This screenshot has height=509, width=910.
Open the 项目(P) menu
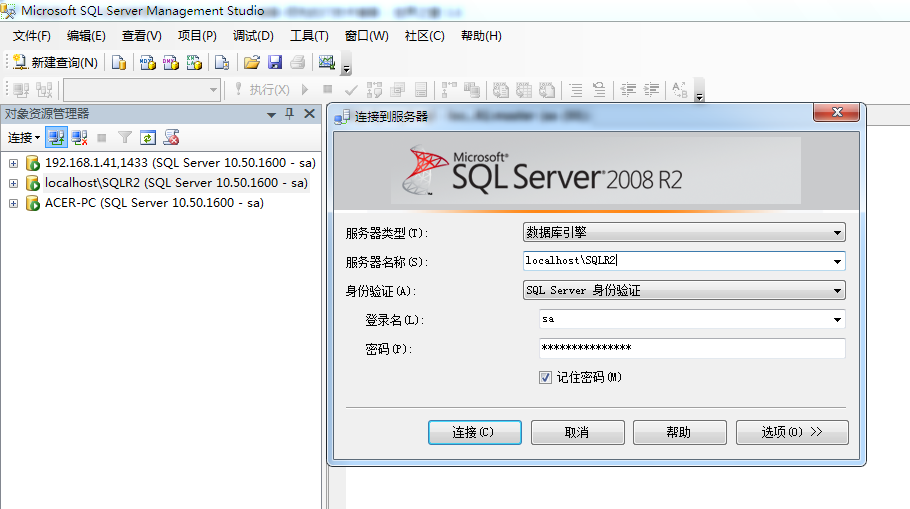coord(197,36)
